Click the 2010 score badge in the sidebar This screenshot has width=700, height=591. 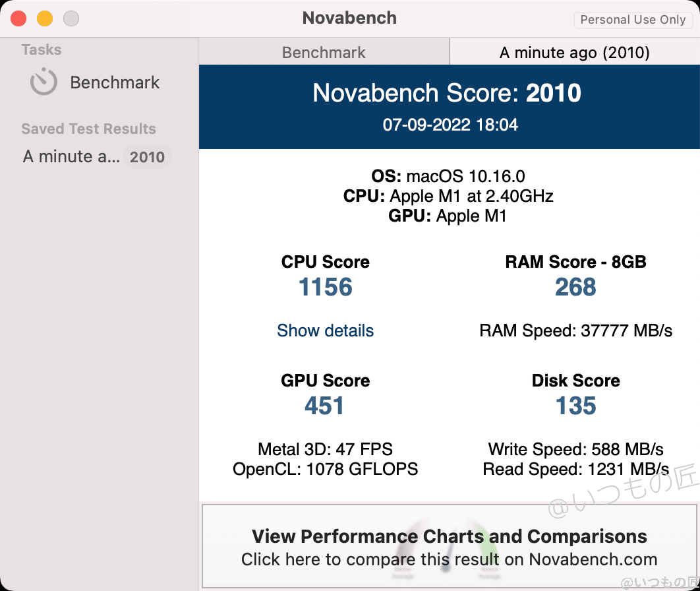(147, 157)
